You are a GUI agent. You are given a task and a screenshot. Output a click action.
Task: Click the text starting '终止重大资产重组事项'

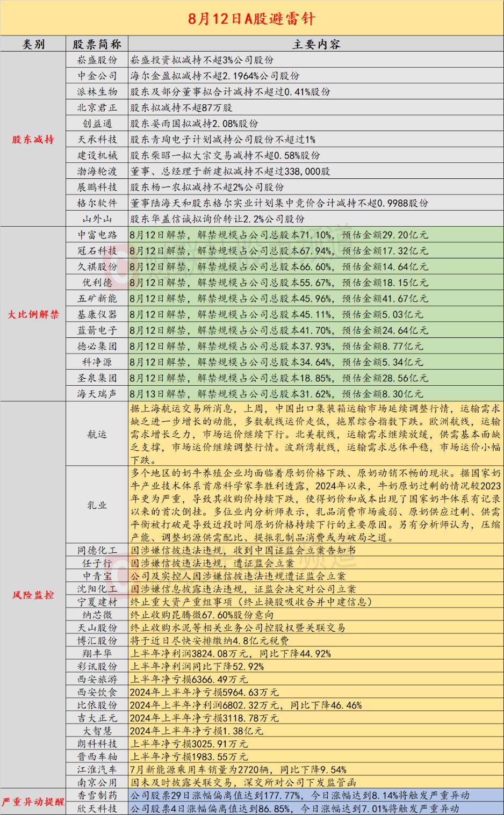click(x=251, y=602)
